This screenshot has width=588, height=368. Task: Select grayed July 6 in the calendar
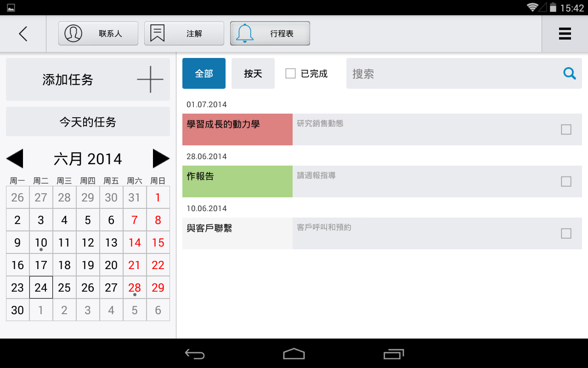158,310
